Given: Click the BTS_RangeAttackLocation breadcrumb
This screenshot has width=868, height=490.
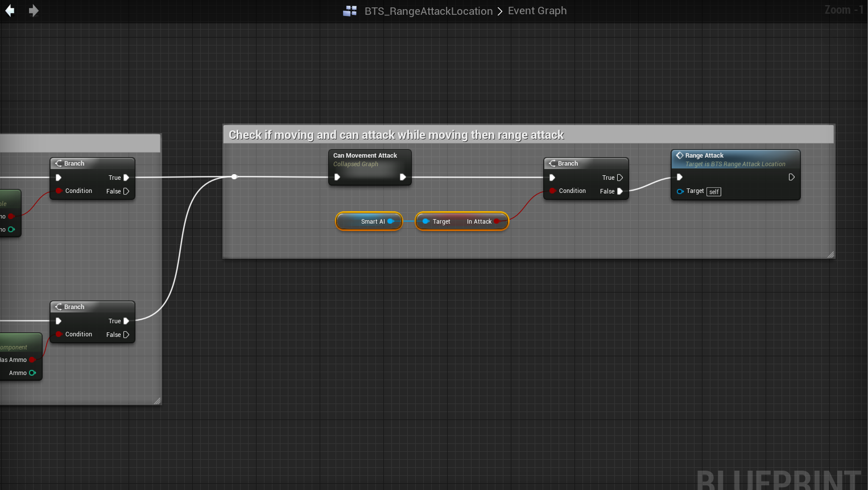Looking at the screenshot, I should click(x=428, y=11).
